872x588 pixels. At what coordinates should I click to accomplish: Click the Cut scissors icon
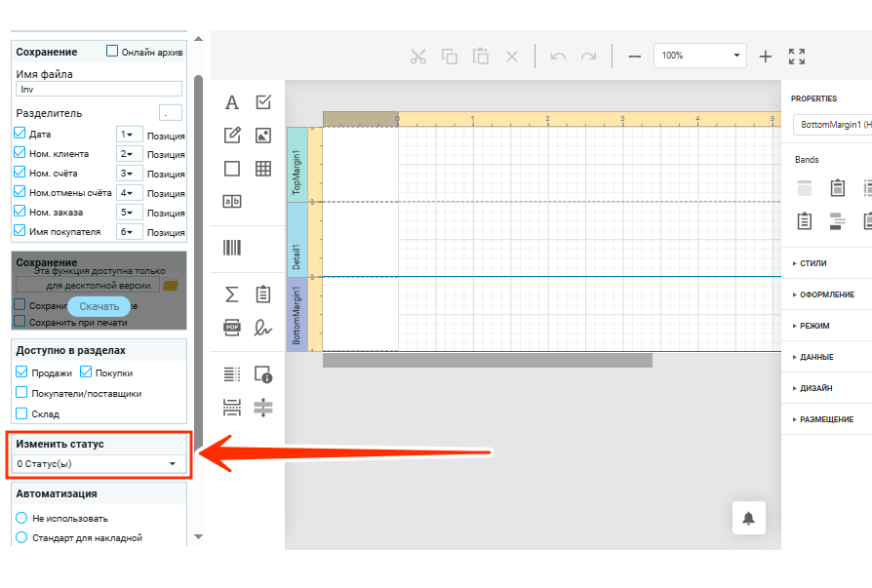(418, 56)
